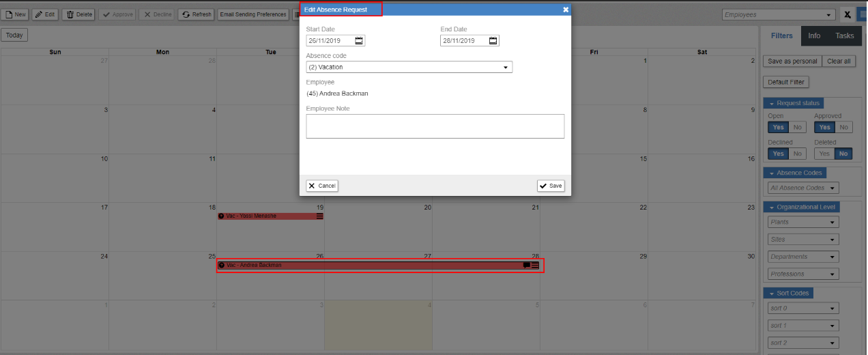Screen dimensions: 868x355
Task: Click the day cell numbered 22
Action: [594, 227]
